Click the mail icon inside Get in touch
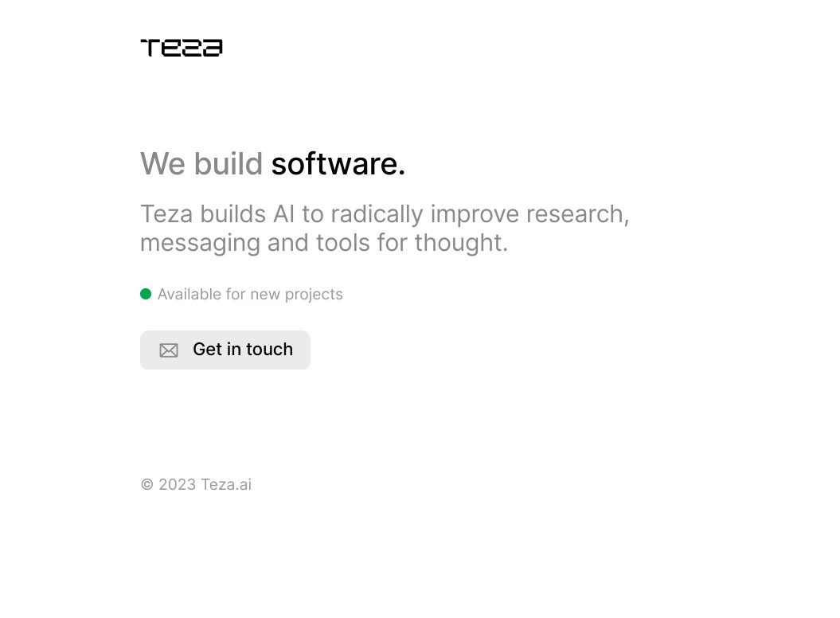 168,350
